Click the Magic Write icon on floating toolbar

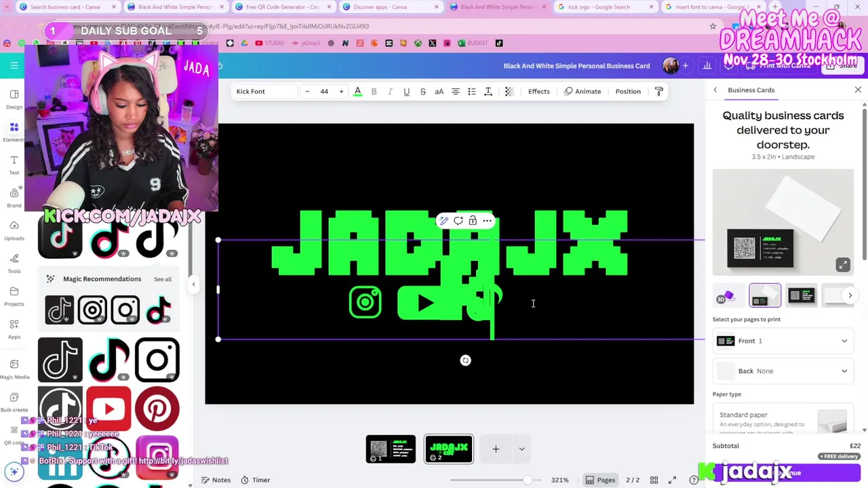[443, 221]
